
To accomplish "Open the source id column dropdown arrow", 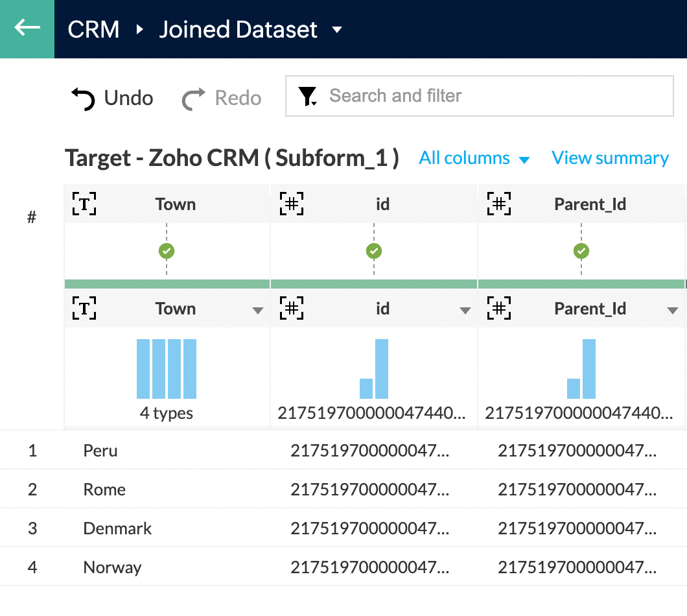I will click(465, 311).
